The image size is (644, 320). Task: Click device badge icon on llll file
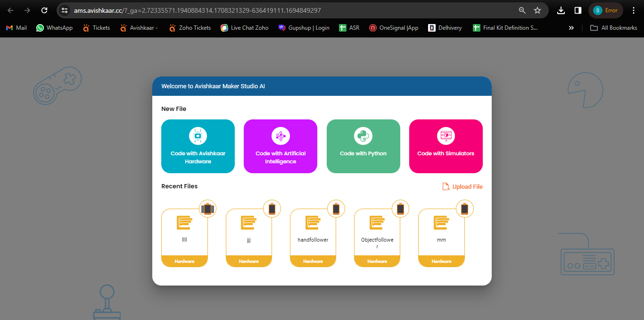pos(207,209)
